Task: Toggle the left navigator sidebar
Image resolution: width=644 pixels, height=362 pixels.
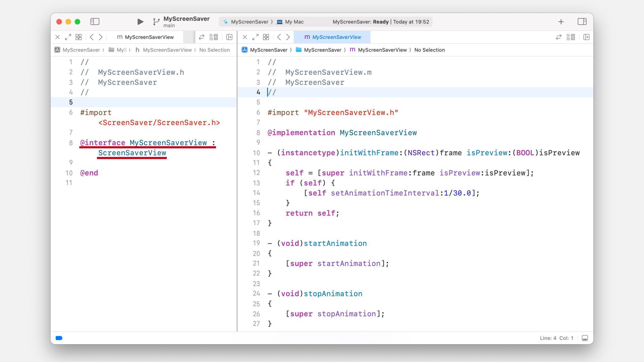Action: pyautogui.click(x=95, y=22)
